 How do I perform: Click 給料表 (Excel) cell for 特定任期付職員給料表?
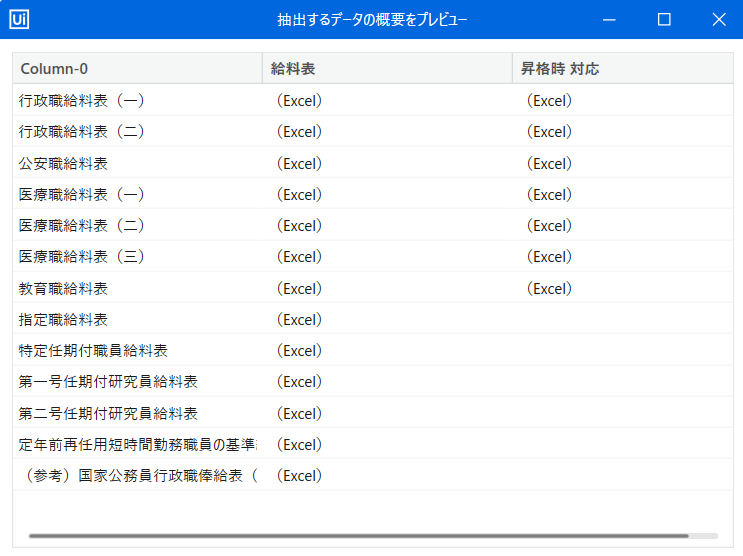387,351
